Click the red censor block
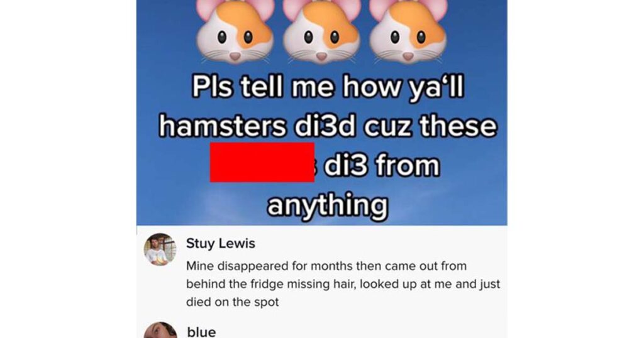This screenshot has height=338, width=644. [x=262, y=163]
